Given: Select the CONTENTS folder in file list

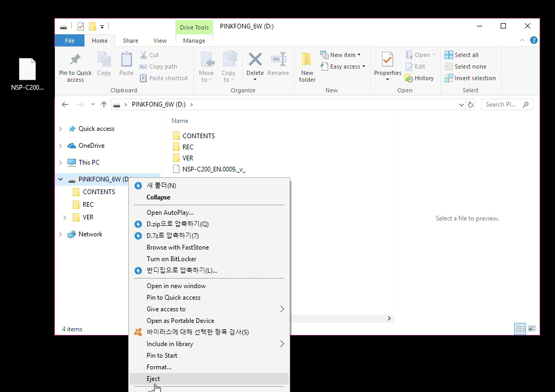Looking at the screenshot, I should point(194,136).
